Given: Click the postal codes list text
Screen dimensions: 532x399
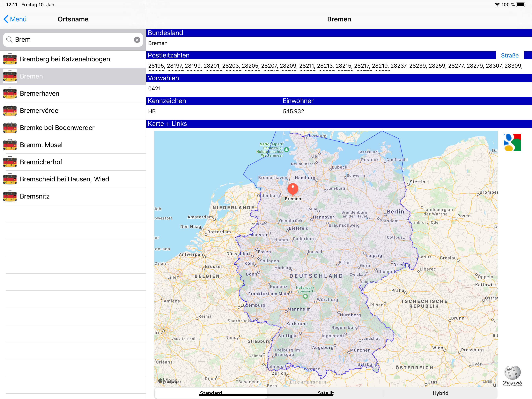Looking at the screenshot, I should (x=335, y=66).
